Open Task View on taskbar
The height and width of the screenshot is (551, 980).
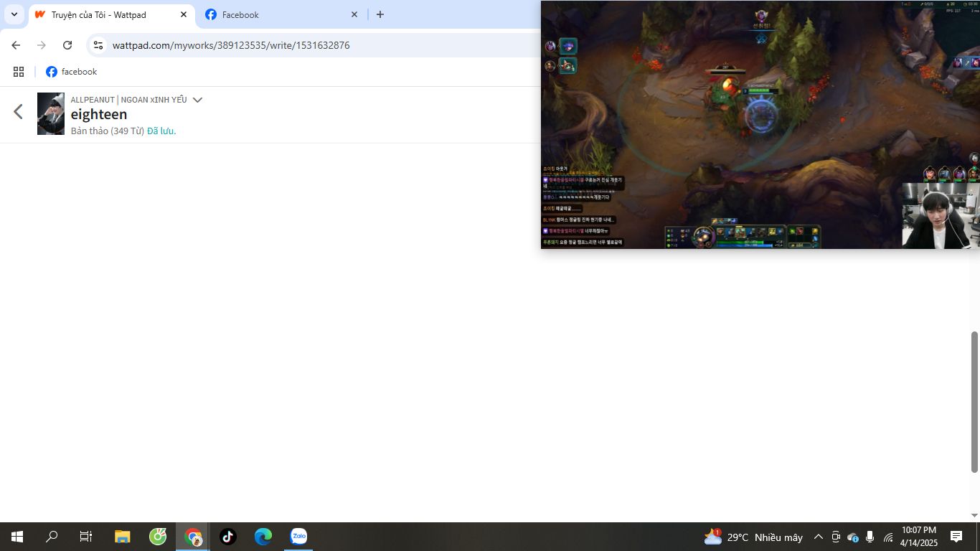[x=86, y=537]
